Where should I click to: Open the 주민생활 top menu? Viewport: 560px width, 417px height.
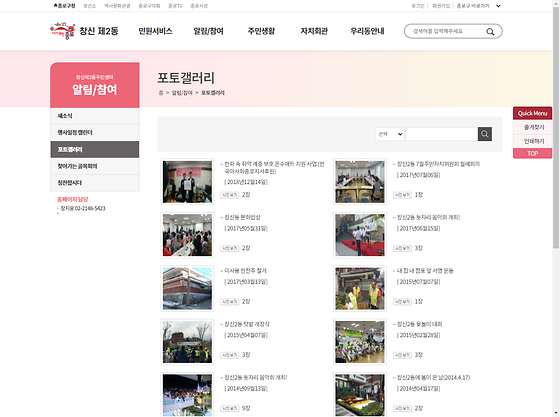261,31
